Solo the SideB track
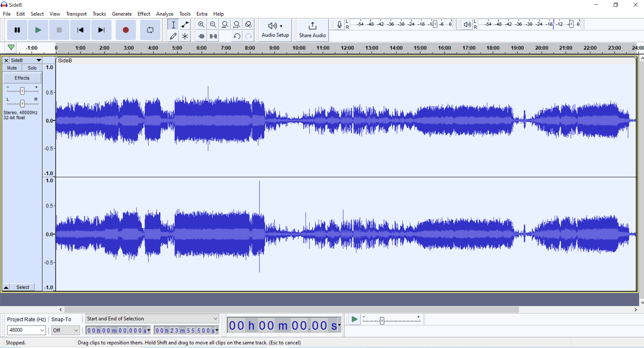The height and width of the screenshot is (348, 644). coord(32,68)
